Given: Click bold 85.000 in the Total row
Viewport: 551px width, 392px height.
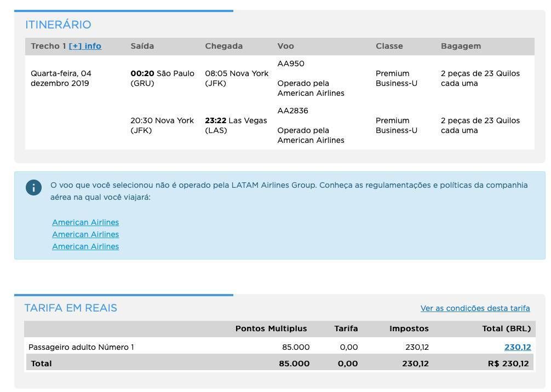Looking at the screenshot, I should tap(294, 364).
